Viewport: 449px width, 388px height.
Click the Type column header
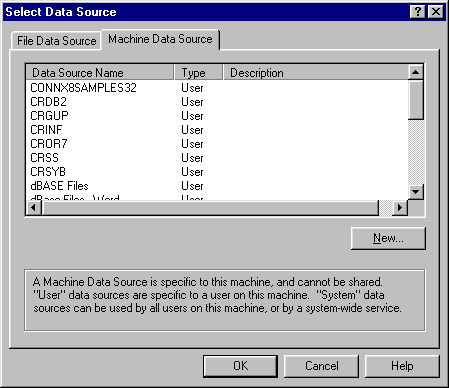(198, 73)
